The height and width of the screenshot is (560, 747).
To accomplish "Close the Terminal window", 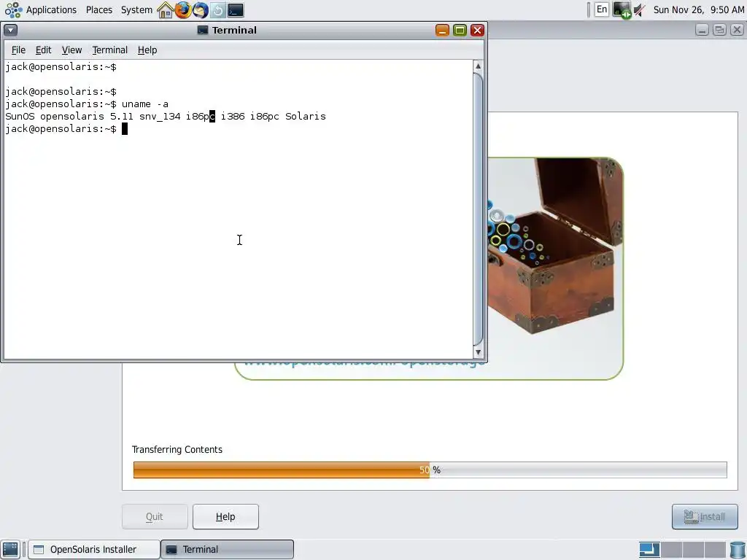I will (477, 31).
